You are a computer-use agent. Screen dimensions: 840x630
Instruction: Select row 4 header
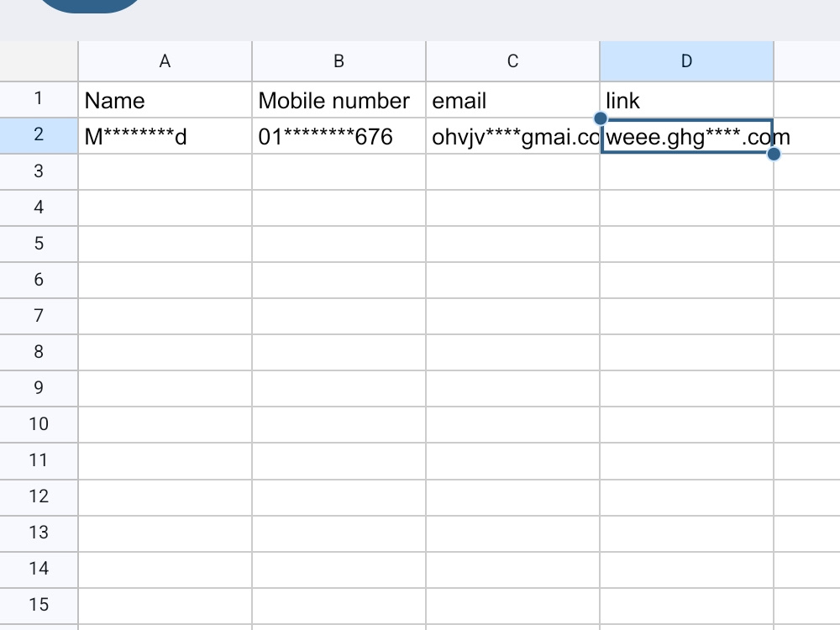(x=39, y=207)
